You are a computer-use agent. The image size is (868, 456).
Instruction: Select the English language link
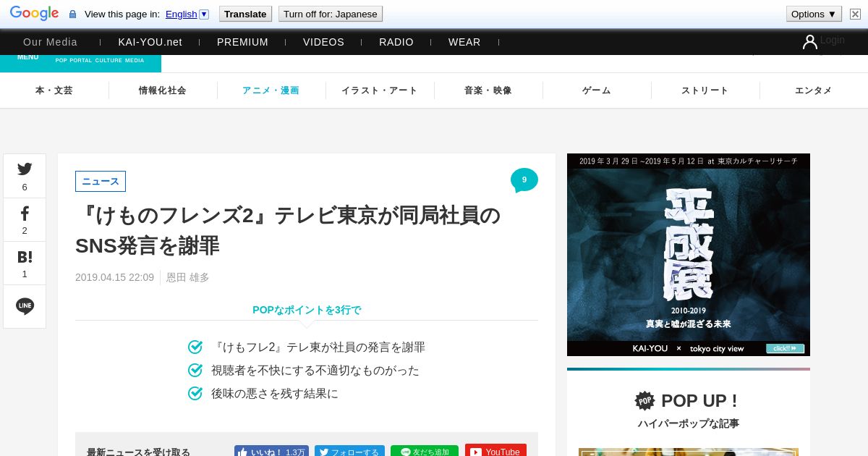(x=181, y=14)
